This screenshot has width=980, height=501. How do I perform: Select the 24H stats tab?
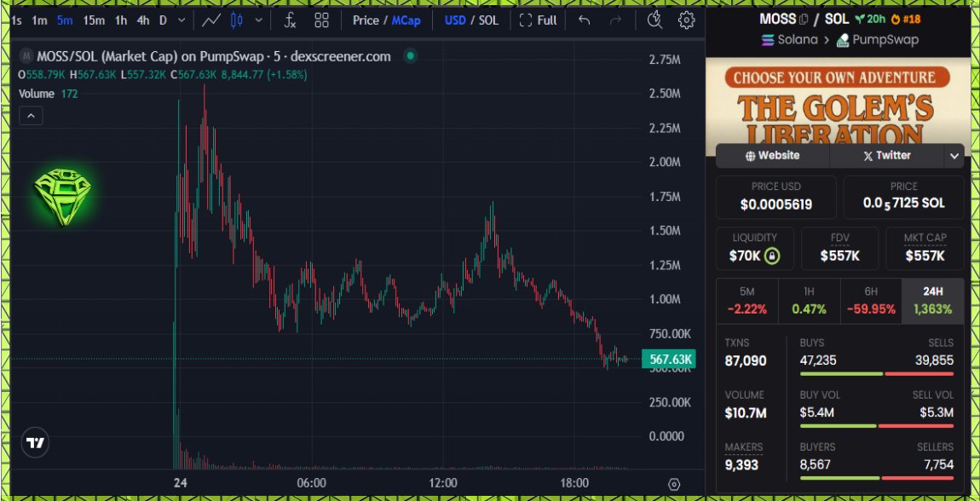click(932, 301)
